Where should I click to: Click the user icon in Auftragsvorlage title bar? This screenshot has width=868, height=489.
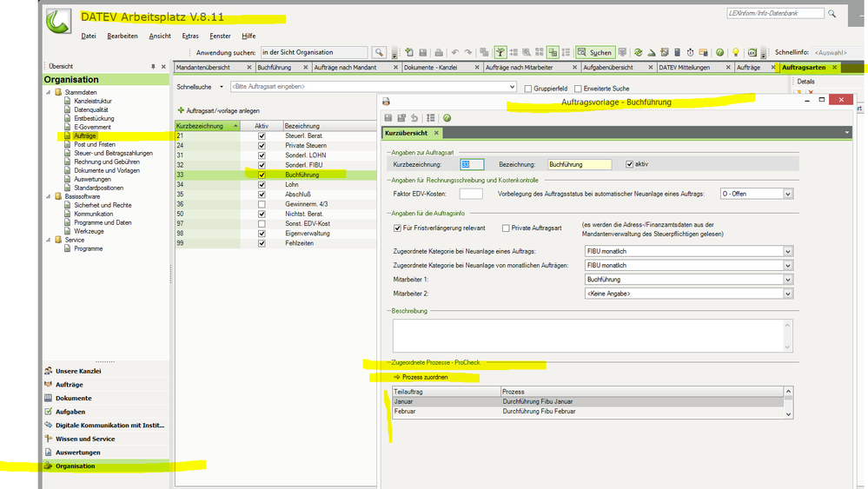coord(387,102)
